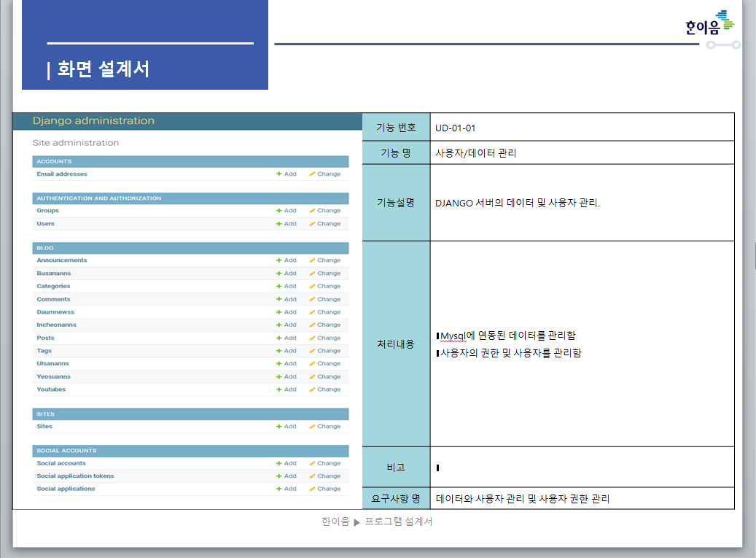Click Change for Daumnewss
This screenshot has height=558, width=756.
point(325,312)
